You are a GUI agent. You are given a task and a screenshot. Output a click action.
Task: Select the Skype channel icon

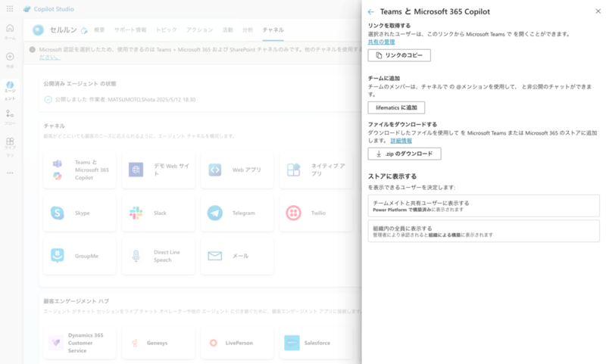click(58, 213)
